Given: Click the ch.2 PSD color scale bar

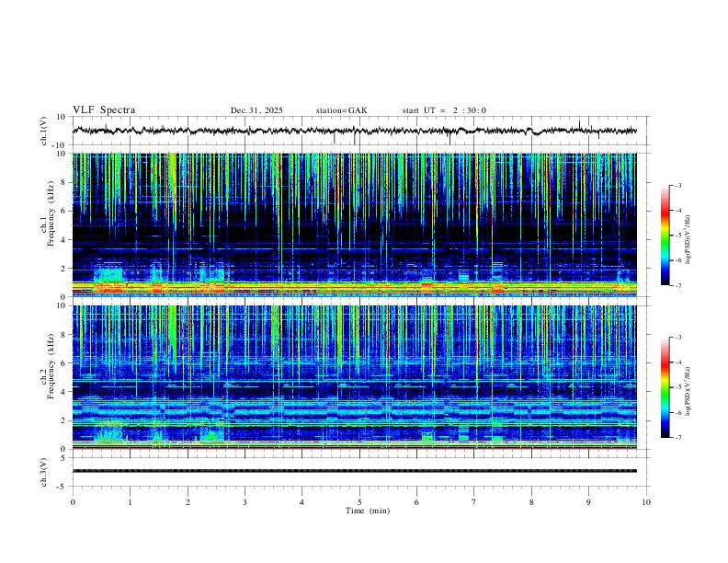Looking at the screenshot, I should pos(665,387).
